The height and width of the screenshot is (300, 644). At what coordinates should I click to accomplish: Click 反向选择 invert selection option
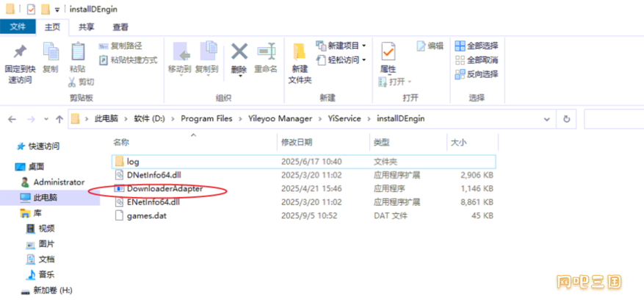477,74
